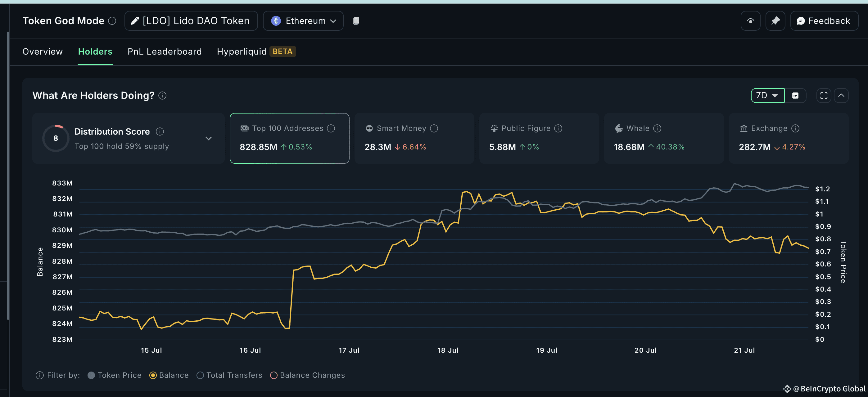Click the 18 Jul date label on chart

(448, 350)
